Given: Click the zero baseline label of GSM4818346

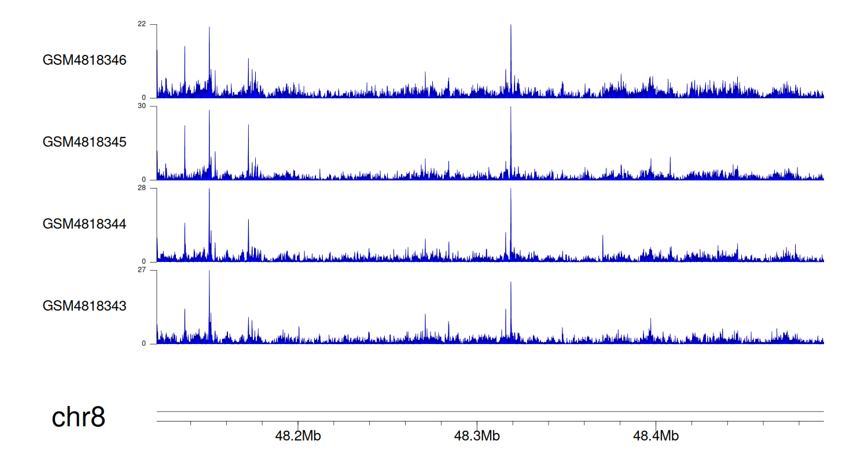Looking at the screenshot, I should coord(144,98).
